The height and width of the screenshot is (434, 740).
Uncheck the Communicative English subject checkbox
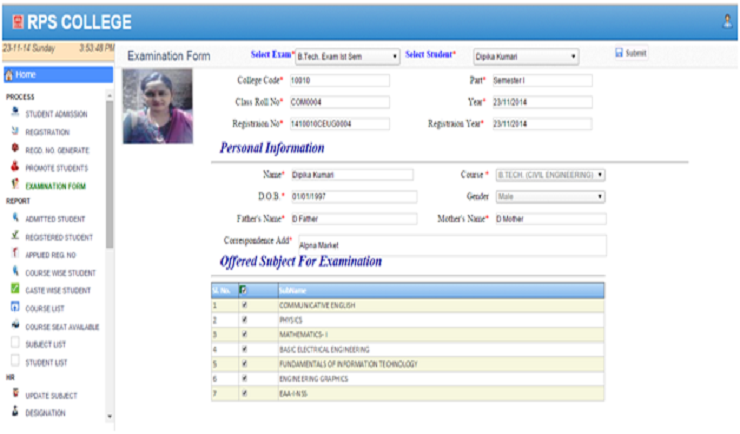click(244, 303)
